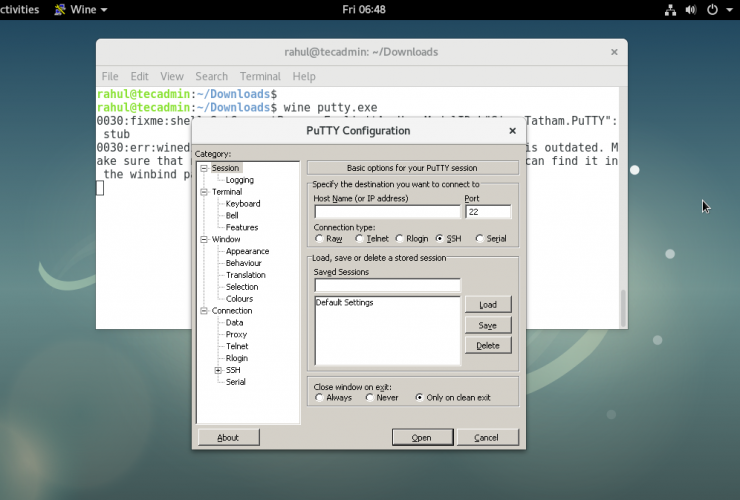Select the Telnet connection type
740x500 pixels.
pyautogui.click(x=360, y=239)
